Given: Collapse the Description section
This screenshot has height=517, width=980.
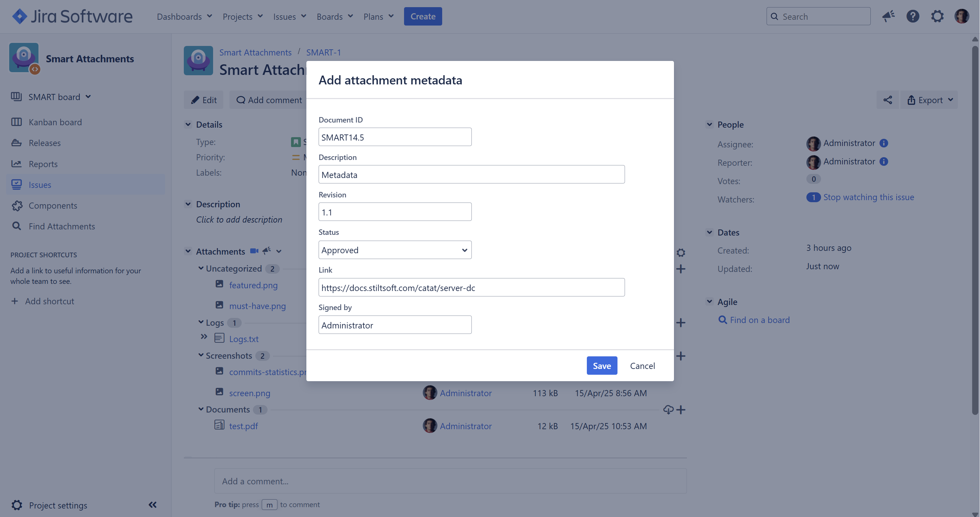Looking at the screenshot, I should [188, 204].
